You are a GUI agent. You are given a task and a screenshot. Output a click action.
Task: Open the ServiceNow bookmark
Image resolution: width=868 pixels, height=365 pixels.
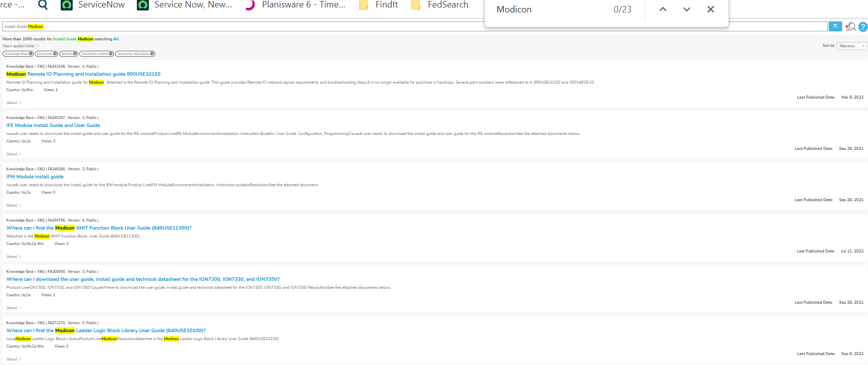93,5
